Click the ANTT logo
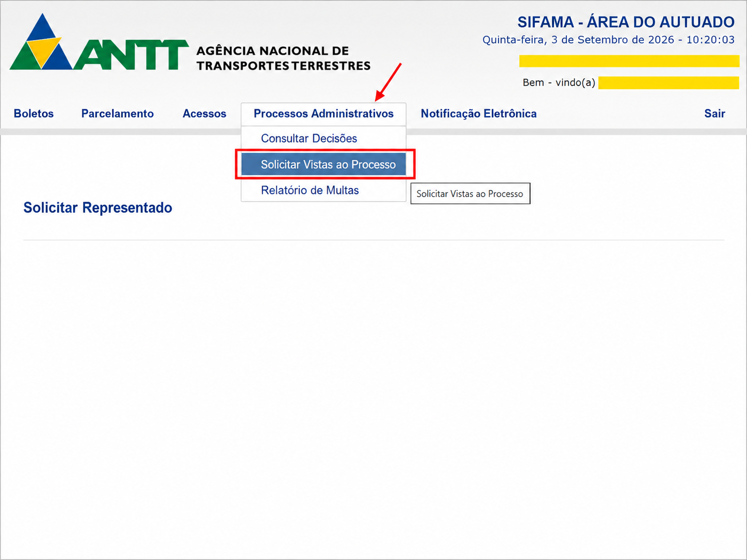Image resolution: width=747 pixels, height=560 pixels. point(99,43)
